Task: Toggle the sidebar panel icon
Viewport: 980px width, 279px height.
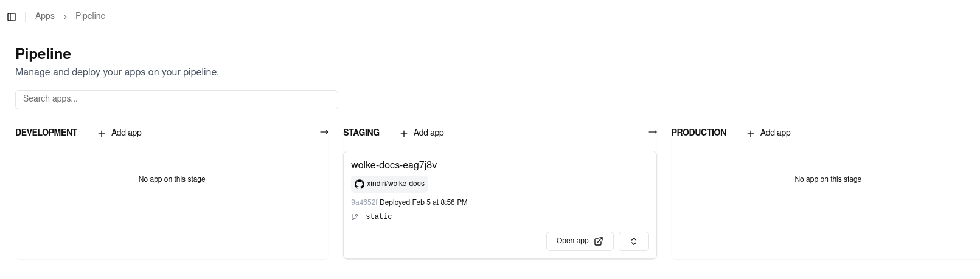Action: tap(12, 17)
